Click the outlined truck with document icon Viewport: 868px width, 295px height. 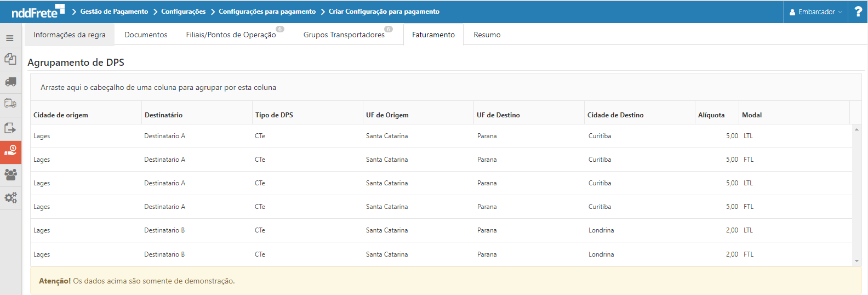(x=10, y=103)
